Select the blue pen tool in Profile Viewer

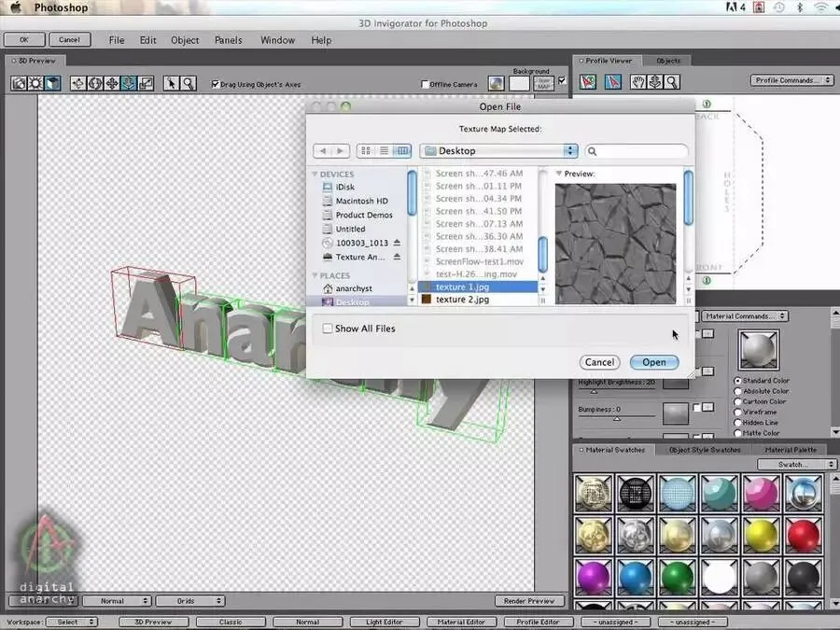tap(613, 81)
